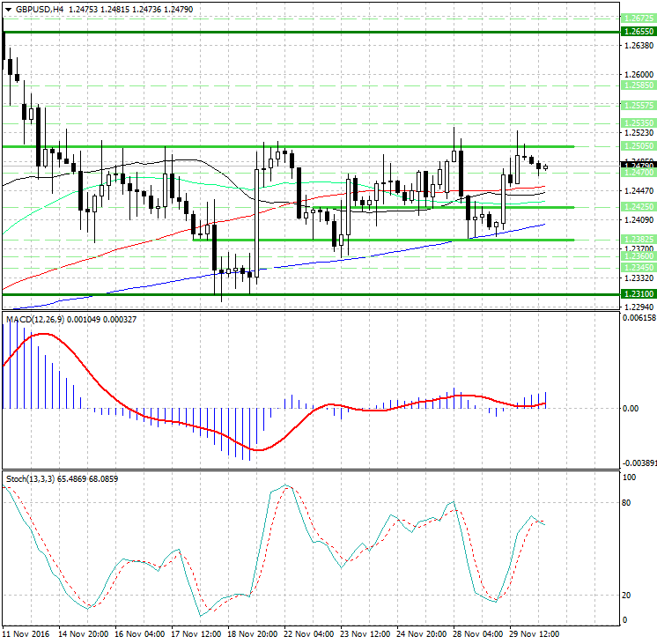The width and height of the screenshot is (657, 644).
Task: Select the 1.25350 dashed level label
Action: click(639, 123)
